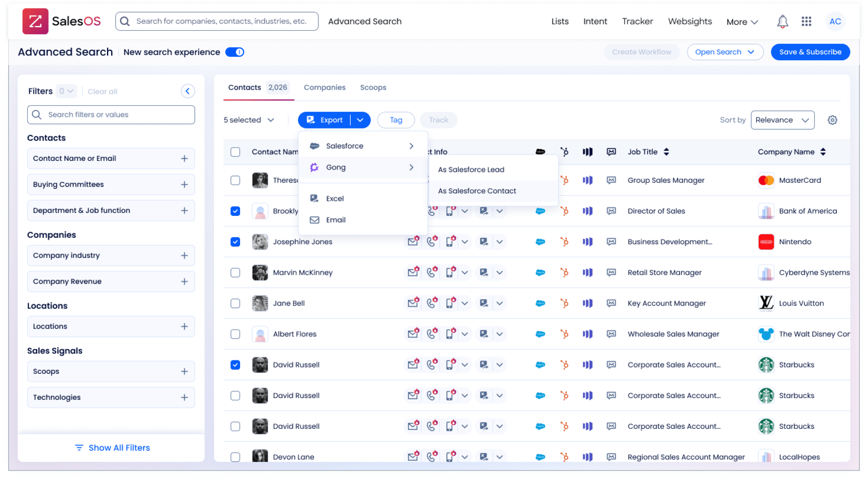Click HubSpot icon in Marvin McKinney row
The height and width of the screenshot is (482, 868).
[x=564, y=273]
